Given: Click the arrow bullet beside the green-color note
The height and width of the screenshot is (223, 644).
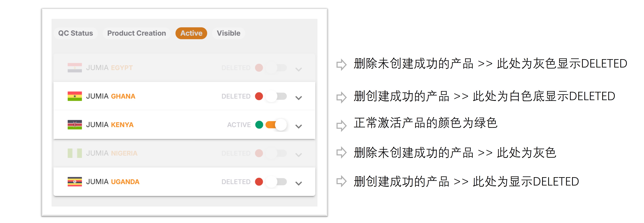Looking at the screenshot, I should [x=341, y=125].
